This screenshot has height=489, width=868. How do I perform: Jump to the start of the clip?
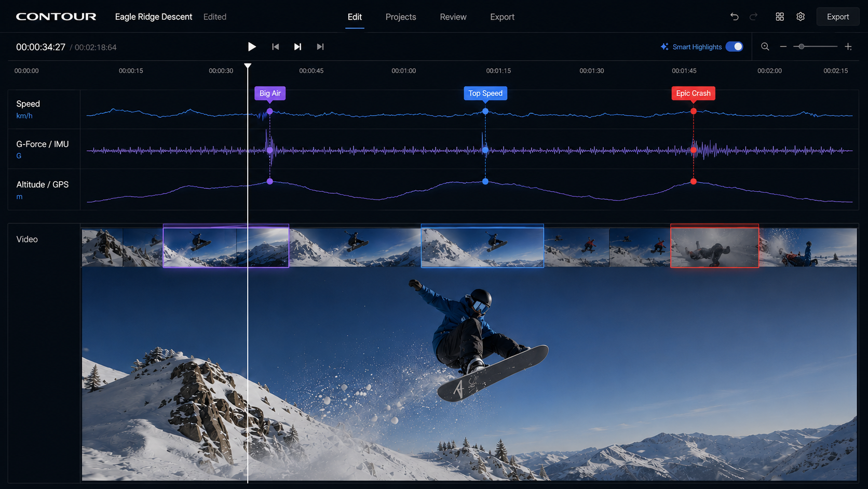point(275,47)
